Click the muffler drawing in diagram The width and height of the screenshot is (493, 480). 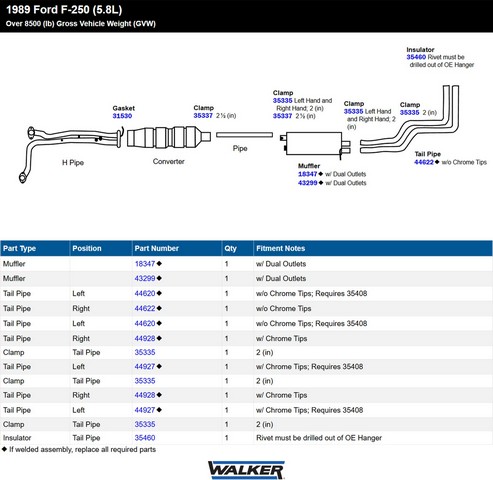point(315,144)
